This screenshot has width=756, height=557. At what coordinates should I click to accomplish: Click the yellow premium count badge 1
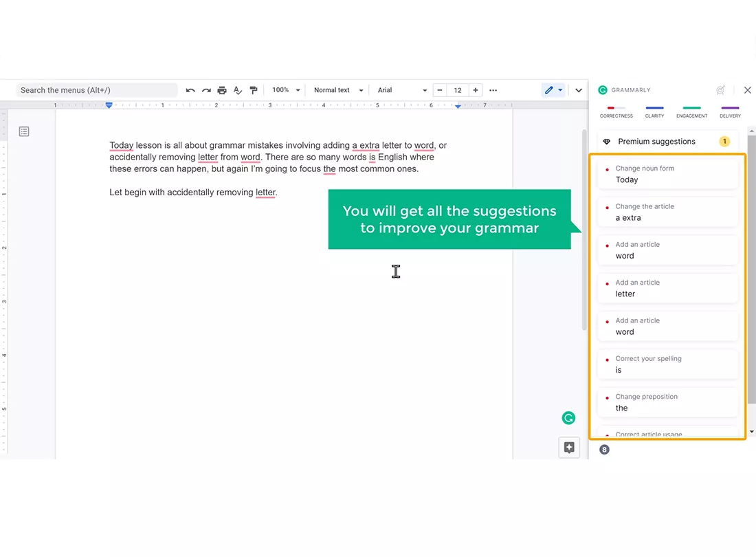pos(724,141)
